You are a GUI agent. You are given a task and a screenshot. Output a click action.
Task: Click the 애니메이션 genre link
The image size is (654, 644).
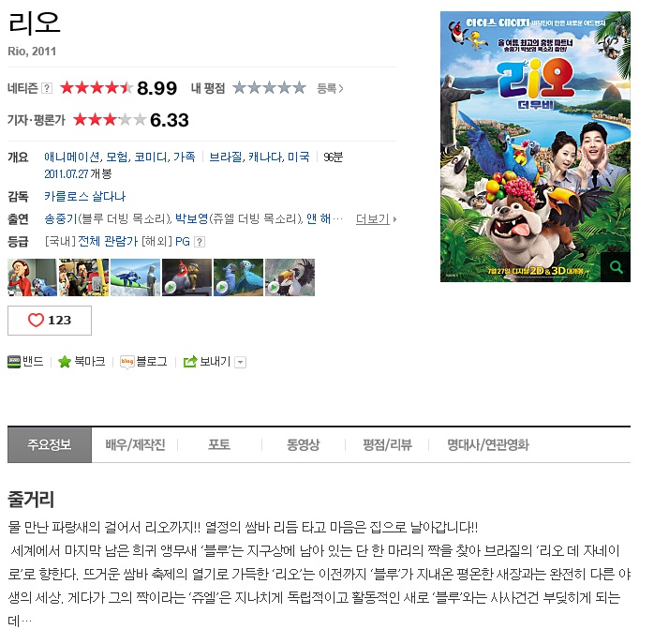tap(72, 157)
